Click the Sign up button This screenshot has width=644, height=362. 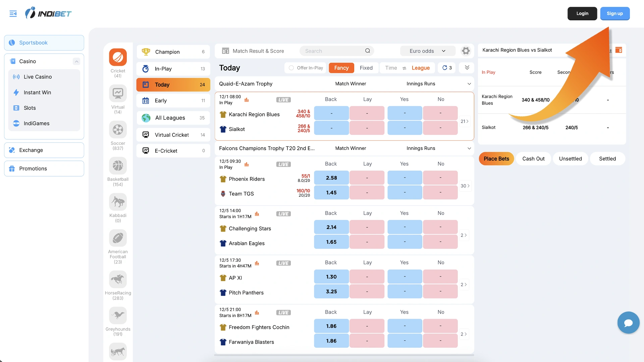click(x=614, y=13)
